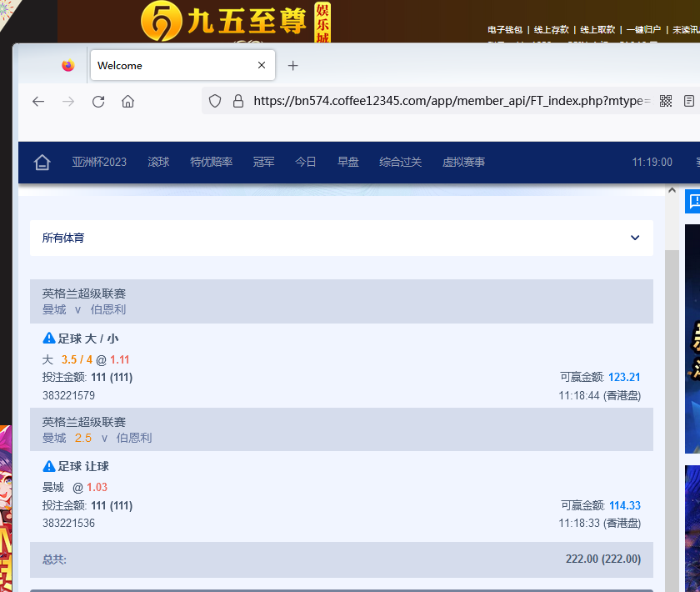Open the 冠军 menu item

[x=264, y=162]
